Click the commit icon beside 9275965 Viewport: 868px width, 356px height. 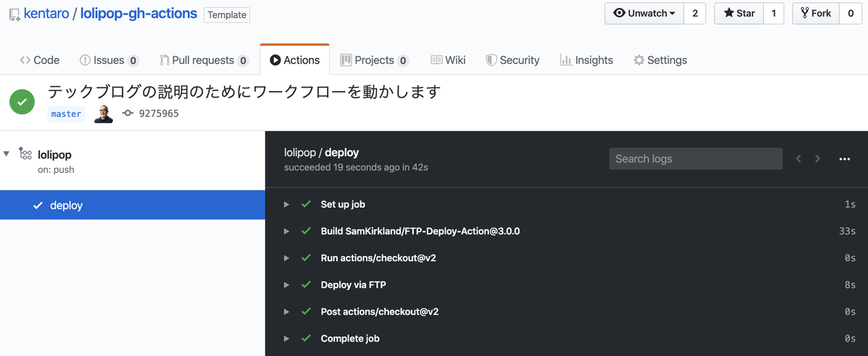click(x=127, y=114)
